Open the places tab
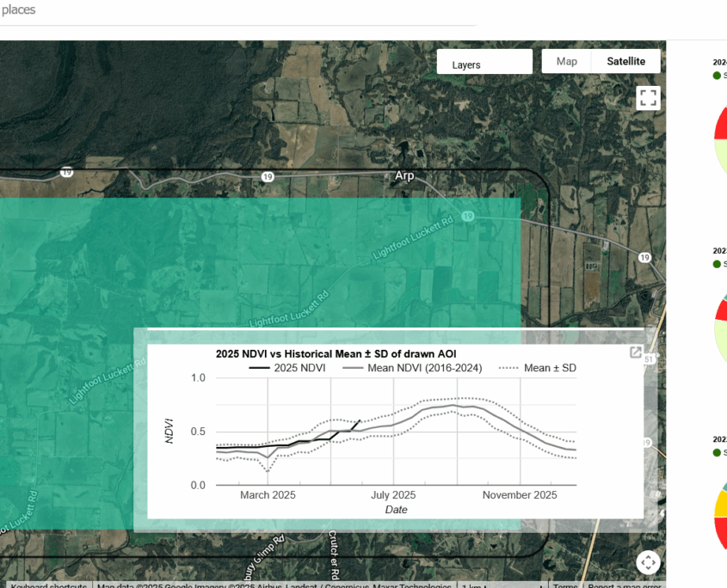The height and width of the screenshot is (588, 727). click(18, 10)
